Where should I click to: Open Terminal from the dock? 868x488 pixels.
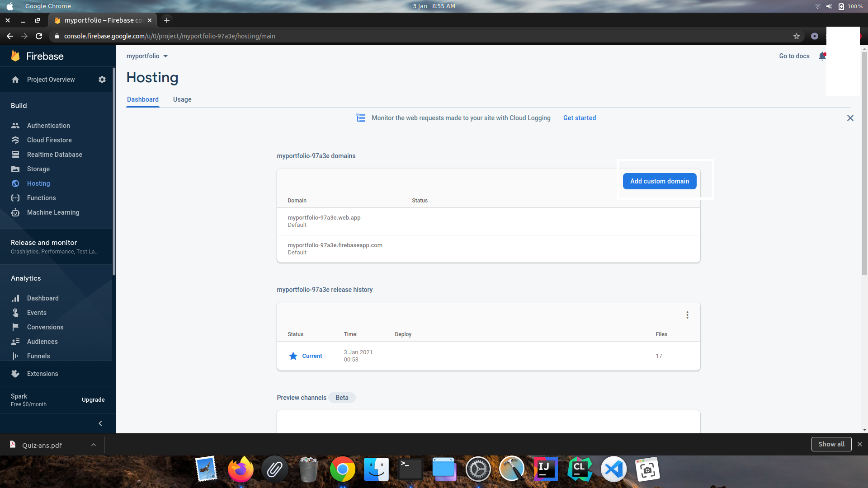[x=410, y=469]
